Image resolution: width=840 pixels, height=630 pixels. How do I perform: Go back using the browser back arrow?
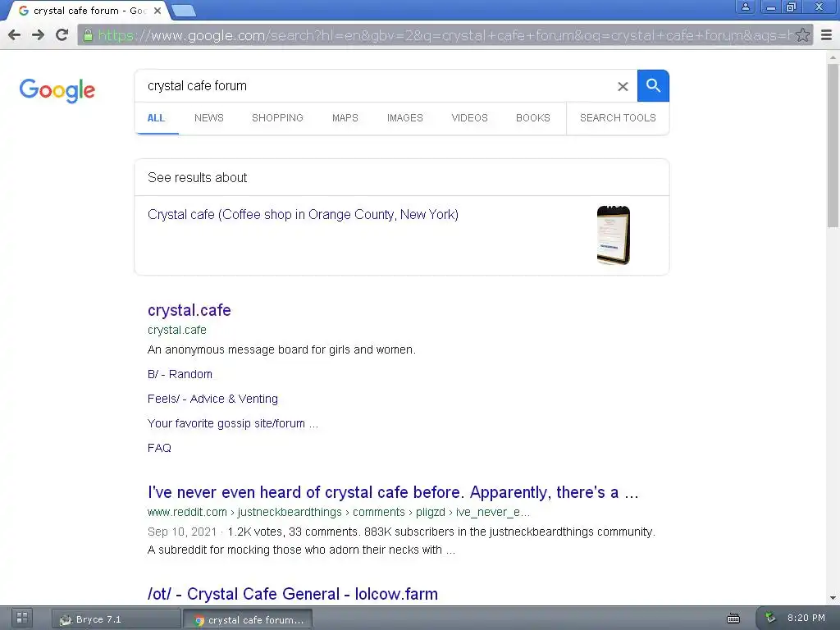(x=15, y=35)
